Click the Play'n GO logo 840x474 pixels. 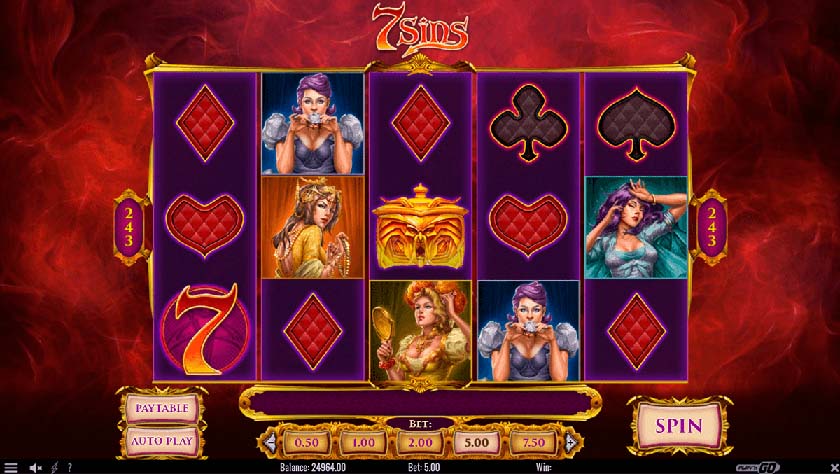[758, 468]
